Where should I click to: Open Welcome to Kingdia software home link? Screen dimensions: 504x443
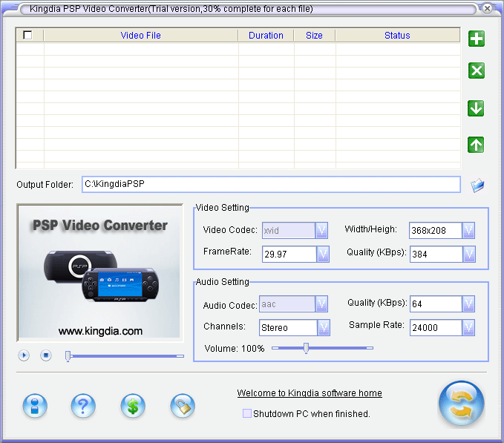(x=310, y=393)
